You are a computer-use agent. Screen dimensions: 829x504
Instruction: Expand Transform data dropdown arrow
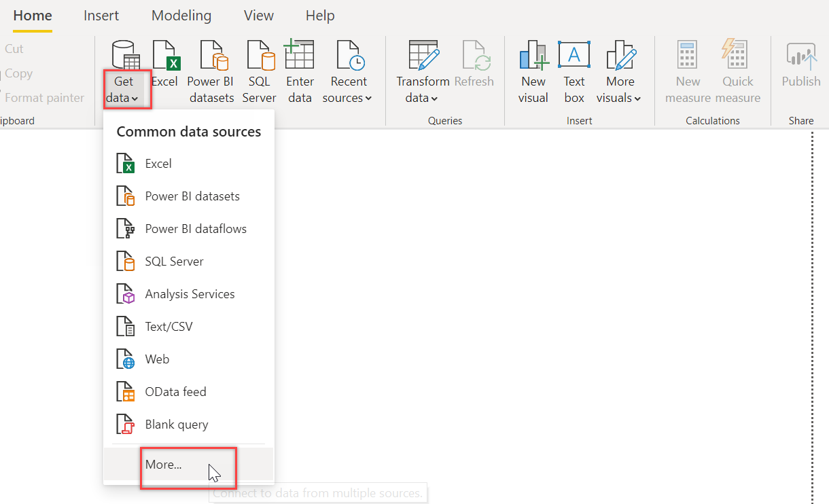pos(434,98)
